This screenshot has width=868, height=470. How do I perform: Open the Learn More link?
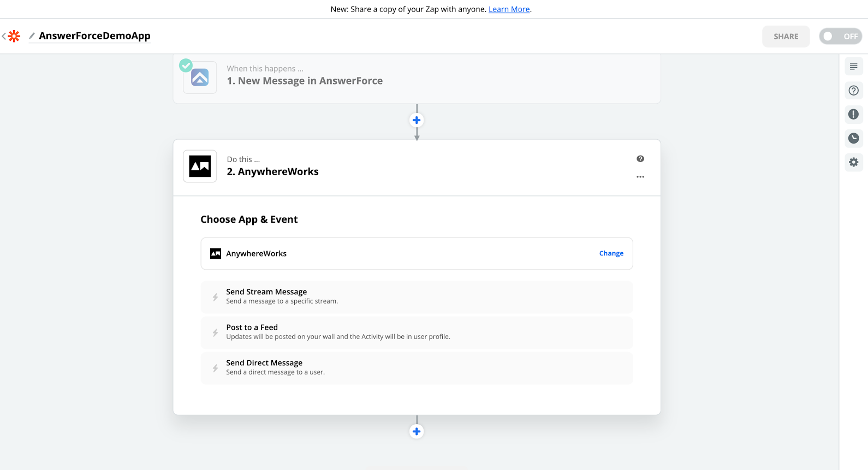tap(509, 9)
